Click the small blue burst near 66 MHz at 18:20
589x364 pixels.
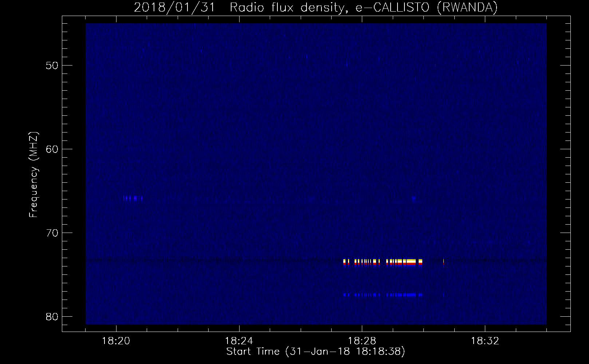click(133, 198)
